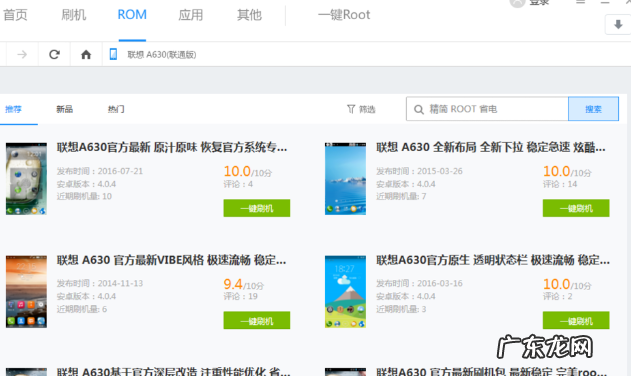
Task: Open thumbnail of 官方原生 透明状态栏 ROM
Action: click(346, 291)
